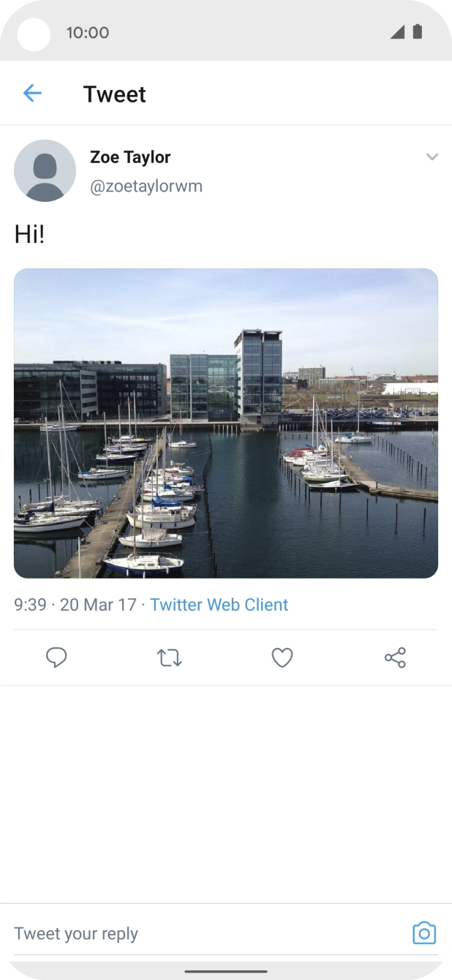The height and width of the screenshot is (980, 452).
Task: Tap the @zoetaylorwm handle
Action: pos(146,186)
